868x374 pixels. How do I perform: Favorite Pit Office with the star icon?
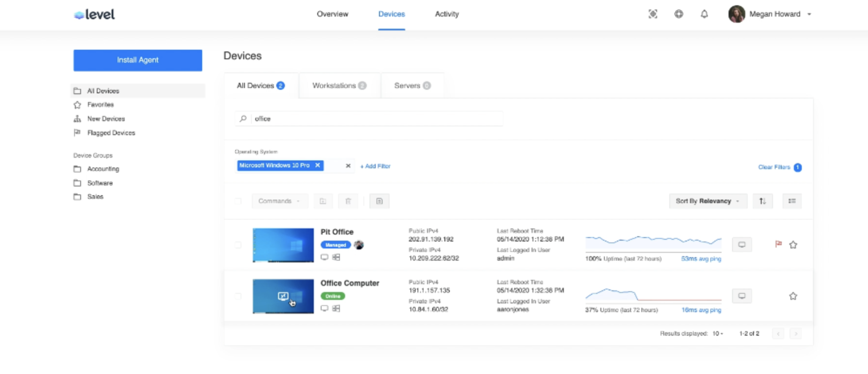click(793, 245)
